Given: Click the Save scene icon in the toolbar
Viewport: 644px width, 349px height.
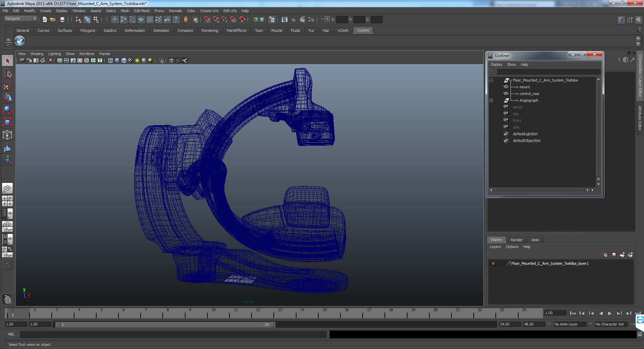Looking at the screenshot, I should click(62, 20).
